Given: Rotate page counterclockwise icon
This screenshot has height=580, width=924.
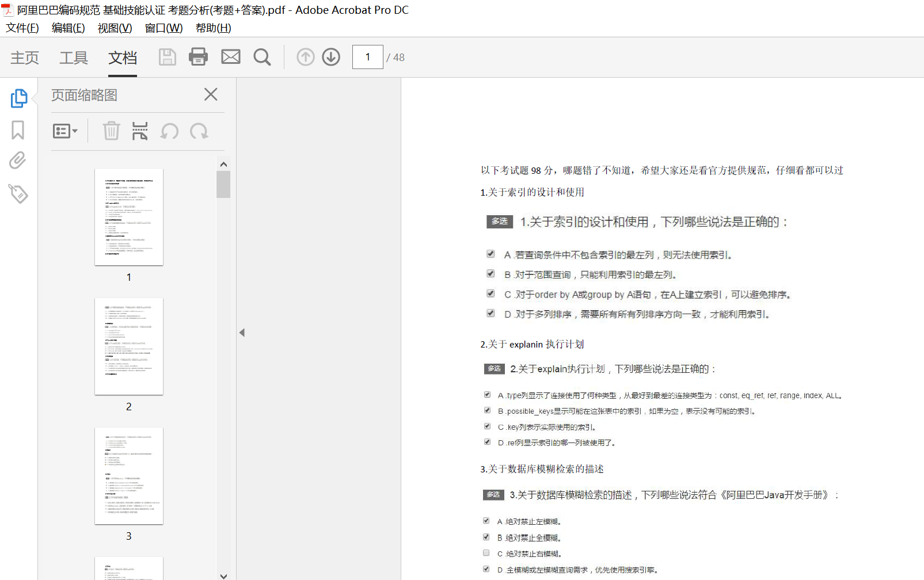Looking at the screenshot, I should [x=169, y=132].
